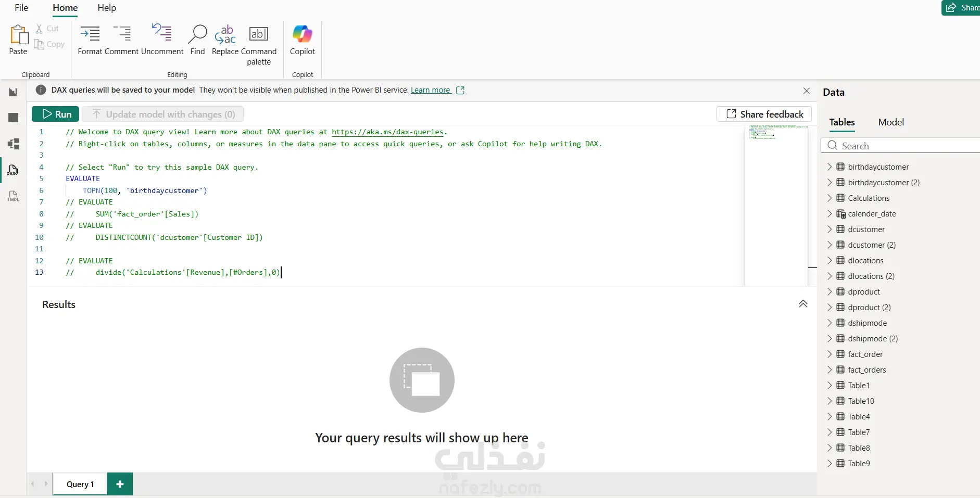Select the dshipmode (2) table
Screen dimensions: 980x498
coord(873,338)
